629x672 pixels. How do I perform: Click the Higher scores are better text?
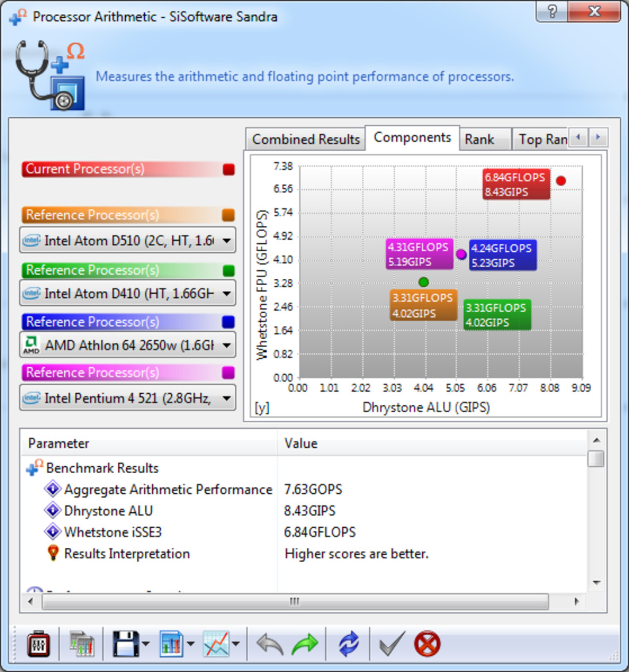[356, 553]
